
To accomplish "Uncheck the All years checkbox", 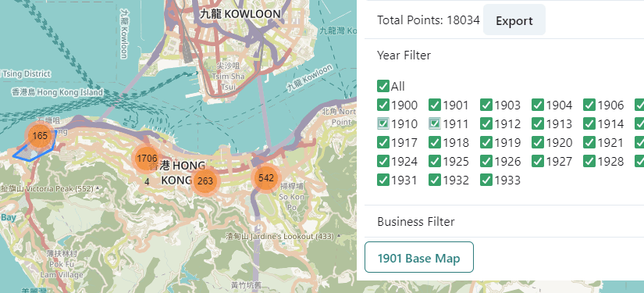I will (382, 86).
